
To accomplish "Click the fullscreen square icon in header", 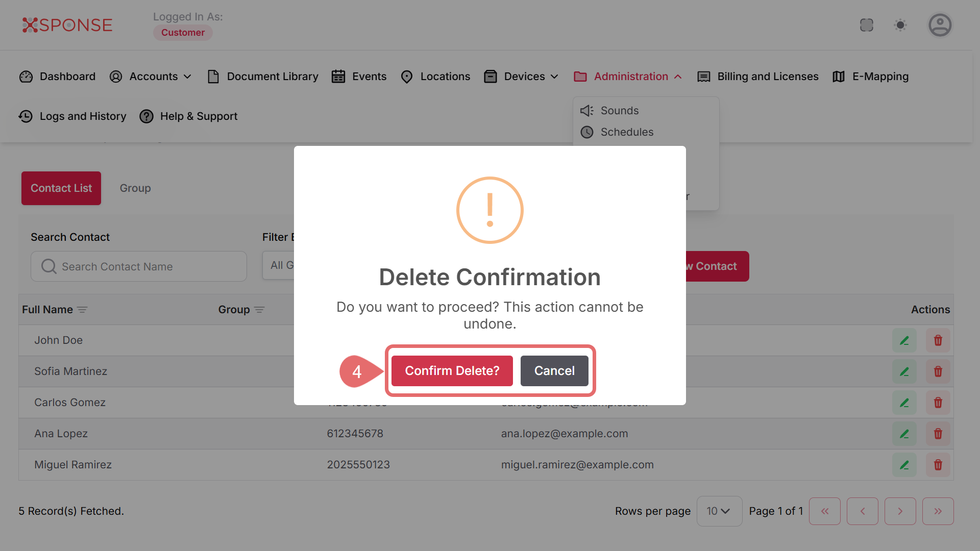I will click(866, 25).
